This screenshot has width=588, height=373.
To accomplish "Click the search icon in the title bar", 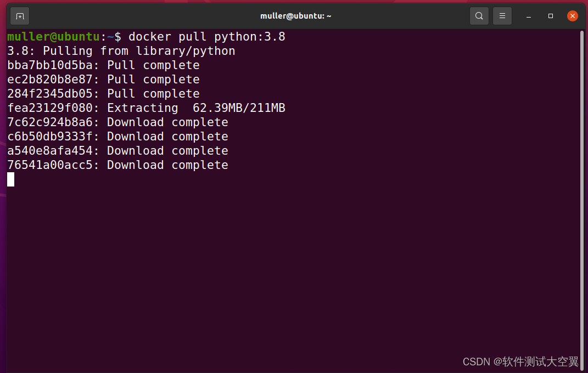I will [479, 16].
